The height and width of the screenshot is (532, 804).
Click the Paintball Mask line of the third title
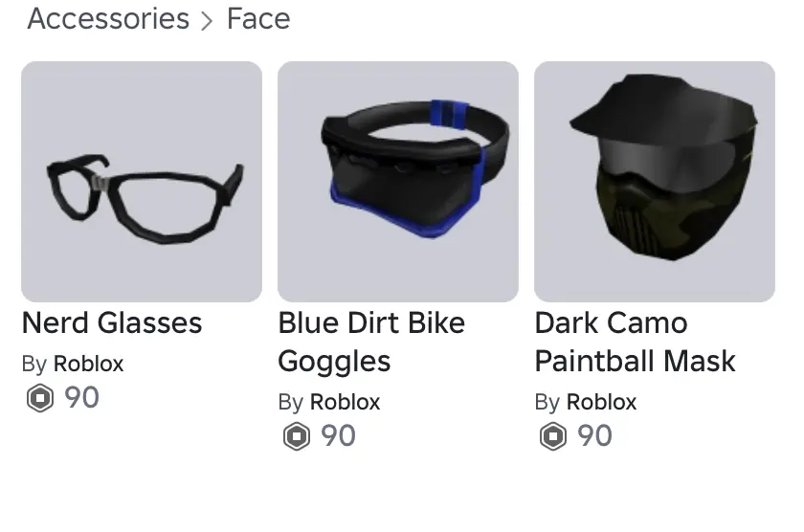tap(635, 362)
